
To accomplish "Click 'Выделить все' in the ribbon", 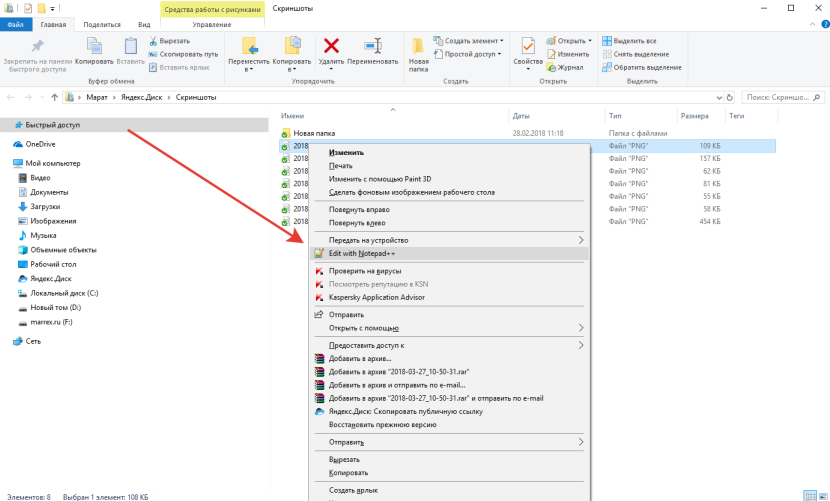I will (x=634, y=40).
